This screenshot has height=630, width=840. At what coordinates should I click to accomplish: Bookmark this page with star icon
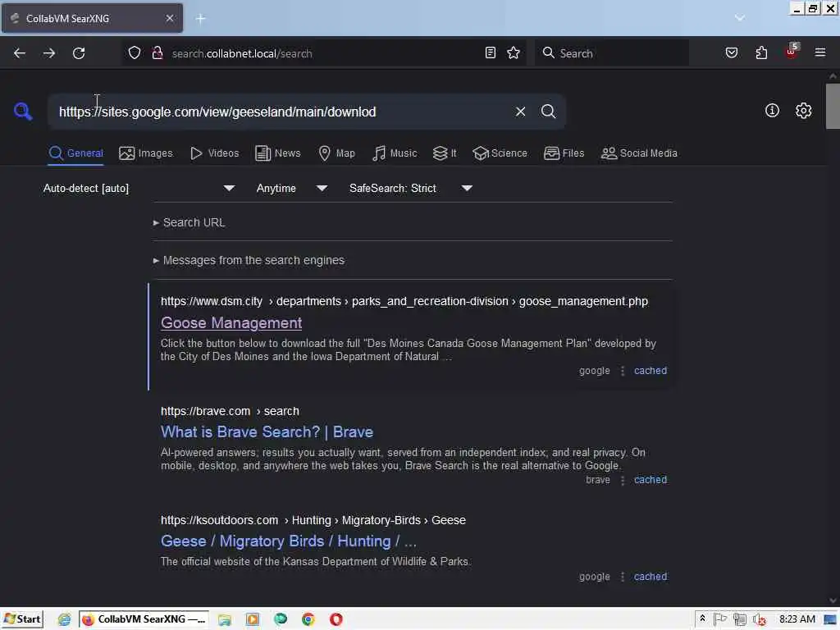514,53
